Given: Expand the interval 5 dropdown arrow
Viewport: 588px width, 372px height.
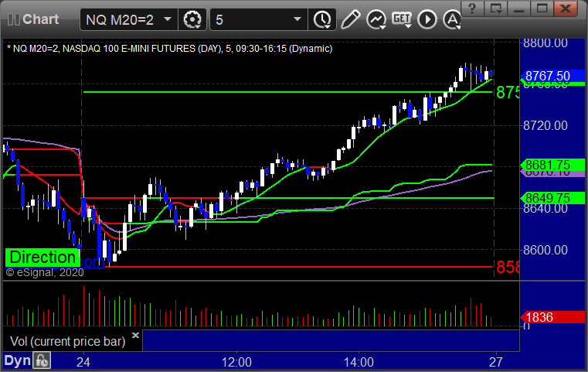Looking at the screenshot, I should point(297,19).
